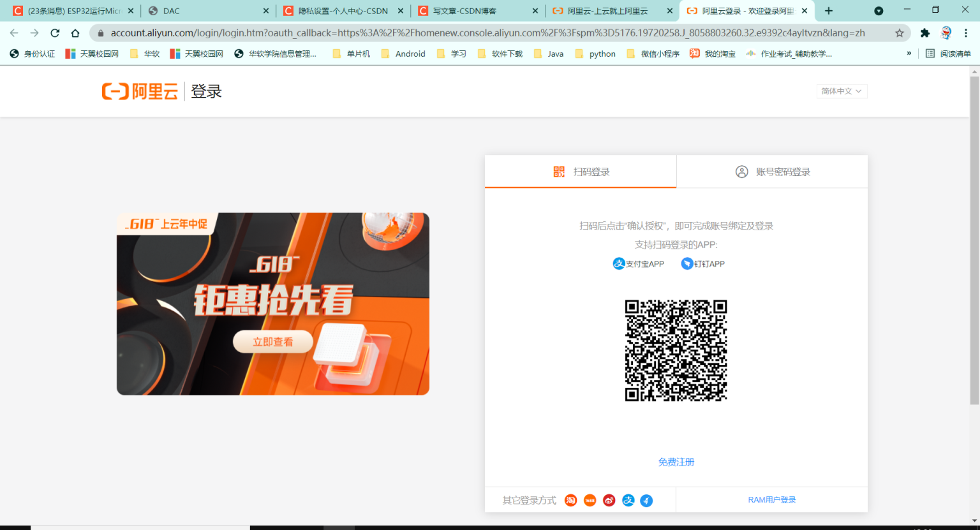The width and height of the screenshot is (980, 530).
Task: Click the login QR code
Action: 676,351
